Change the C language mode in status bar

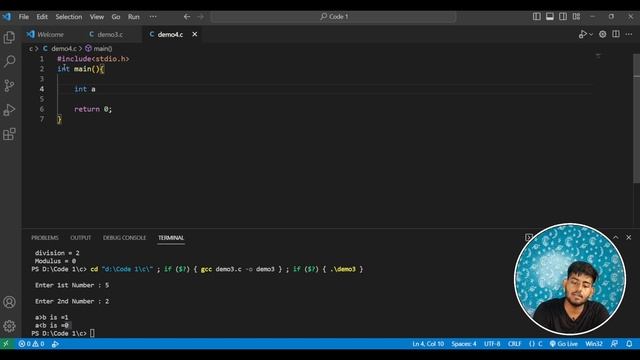click(x=540, y=344)
